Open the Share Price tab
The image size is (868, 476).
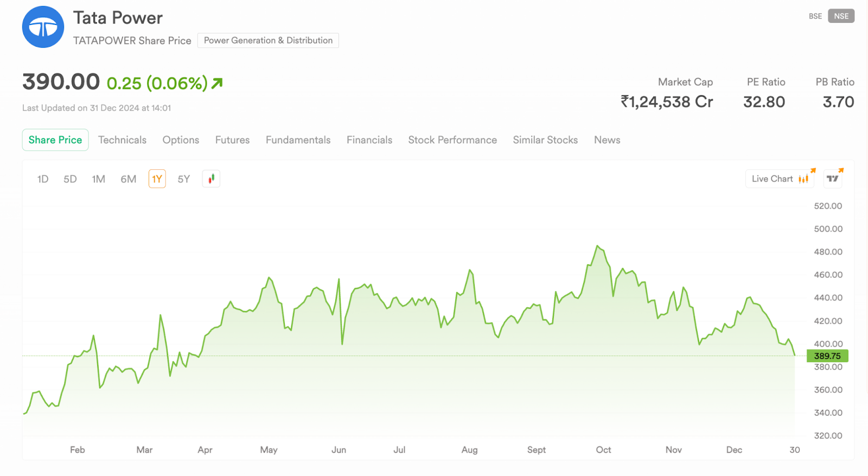[55, 140]
